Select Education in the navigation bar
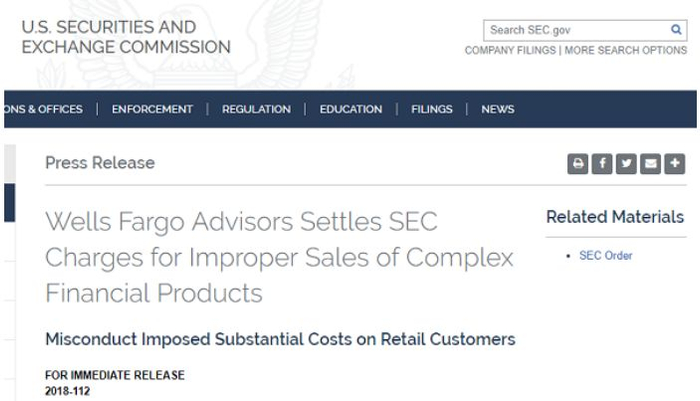The image size is (700, 401). point(350,110)
